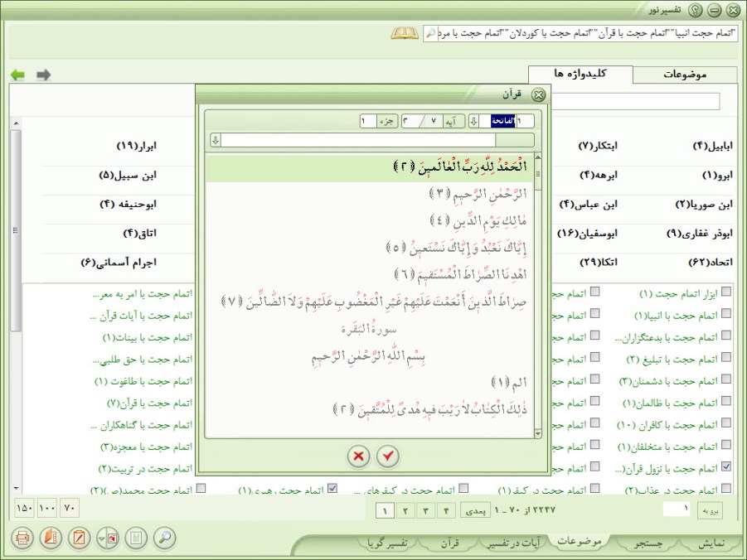Click the verse list scrollbar up arrow
Viewport: 747px width, 560px height.
[538, 157]
